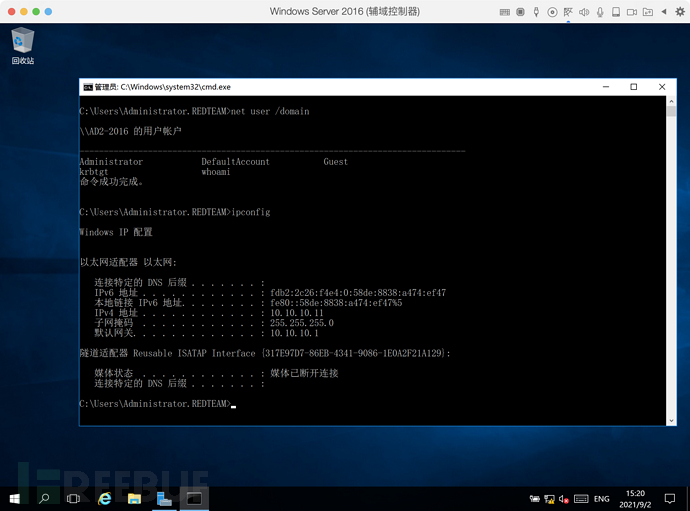Click the cmd.exe taskbar button

point(194,499)
